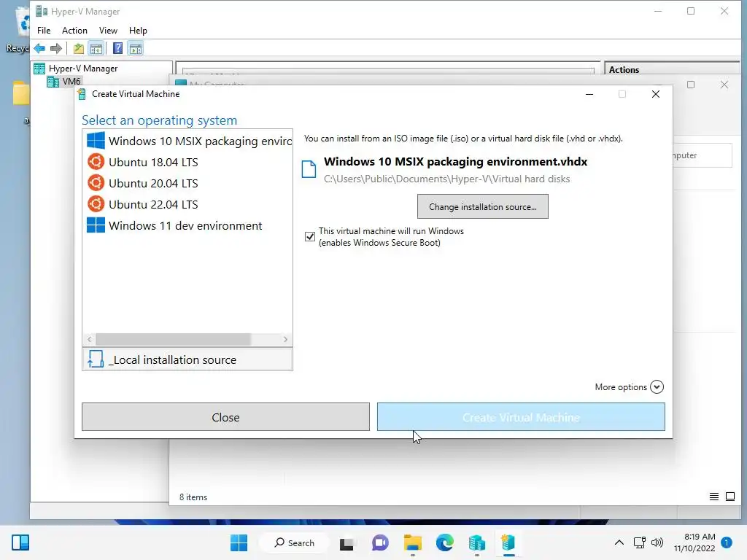Open the File menu
The height and width of the screenshot is (560, 747).
[x=44, y=31]
